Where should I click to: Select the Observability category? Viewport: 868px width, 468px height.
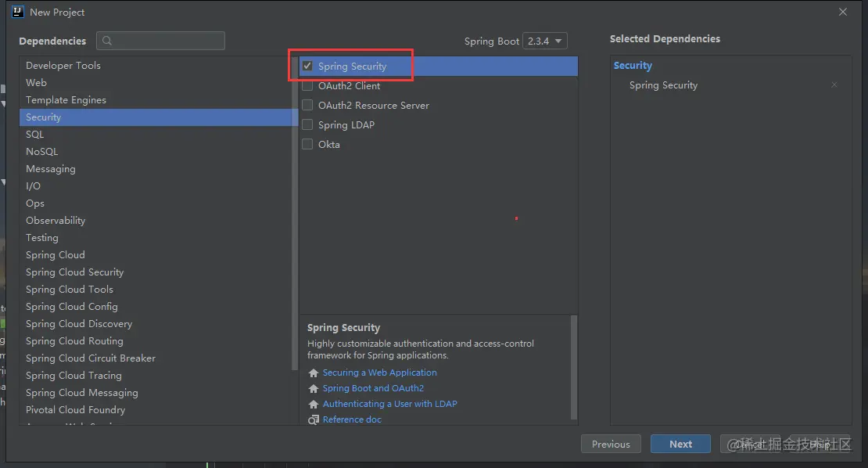(158, 221)
